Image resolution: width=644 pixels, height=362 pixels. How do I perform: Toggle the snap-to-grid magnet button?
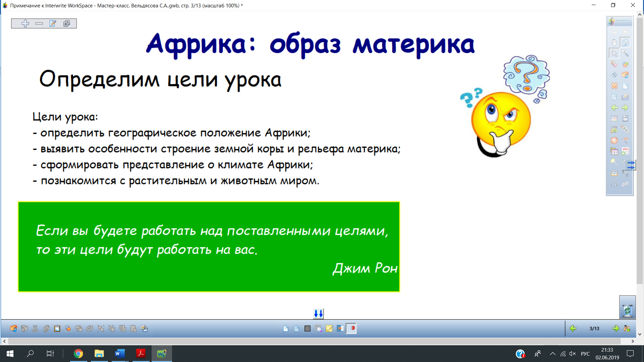point(351,328)
